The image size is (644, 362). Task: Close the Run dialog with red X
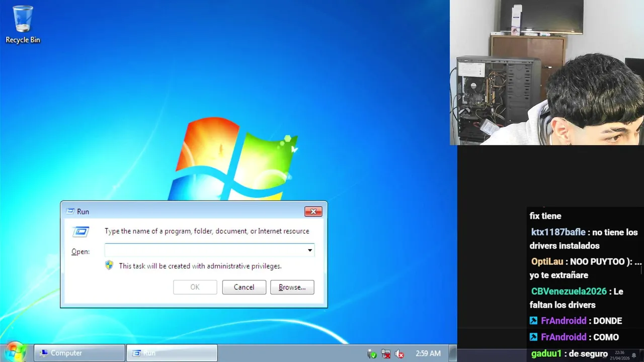coord(313,212)
